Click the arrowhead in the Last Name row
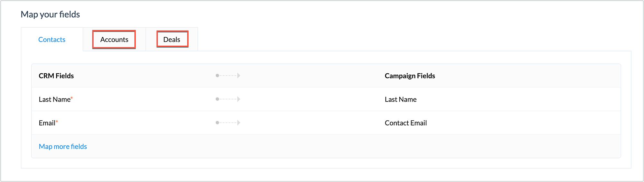Image resolution: width=644 pixels, height=182 pixels. click(x=239, y=99)
